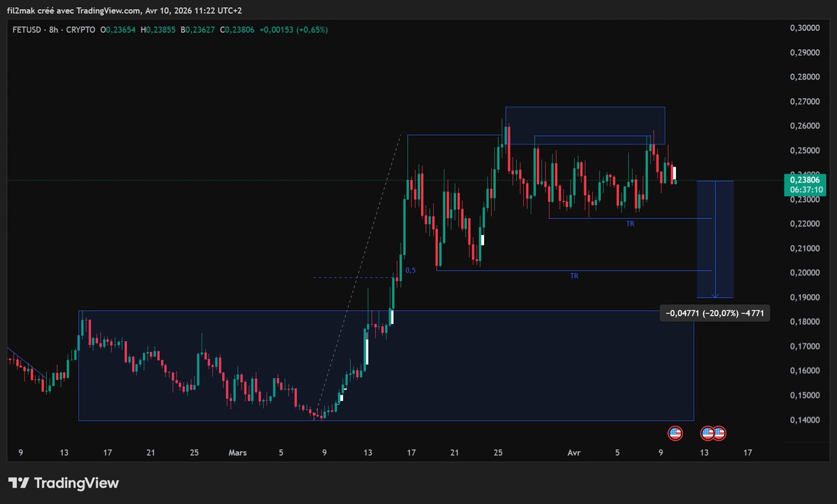837x504 pixels.
Task: Click the 0,14000 price axis label
Action: tap(804, 420)
